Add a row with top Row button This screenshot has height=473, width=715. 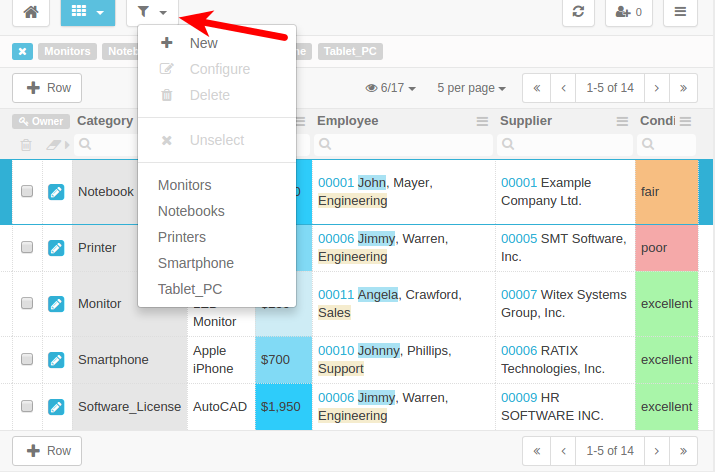click(x=47, y=88)
